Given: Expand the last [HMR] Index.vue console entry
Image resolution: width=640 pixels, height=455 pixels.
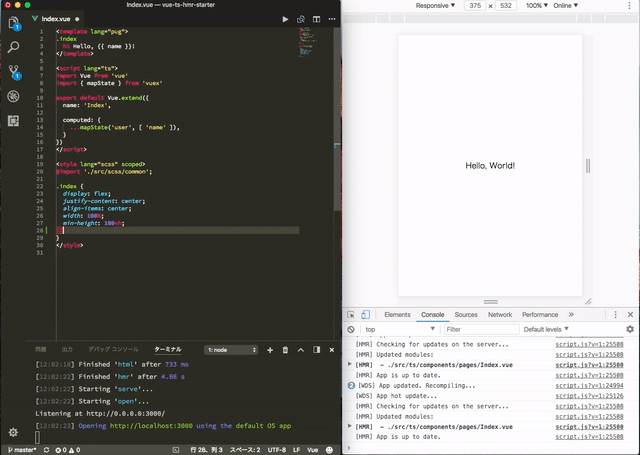Looking at the screenshot, I should click(349, 426).
